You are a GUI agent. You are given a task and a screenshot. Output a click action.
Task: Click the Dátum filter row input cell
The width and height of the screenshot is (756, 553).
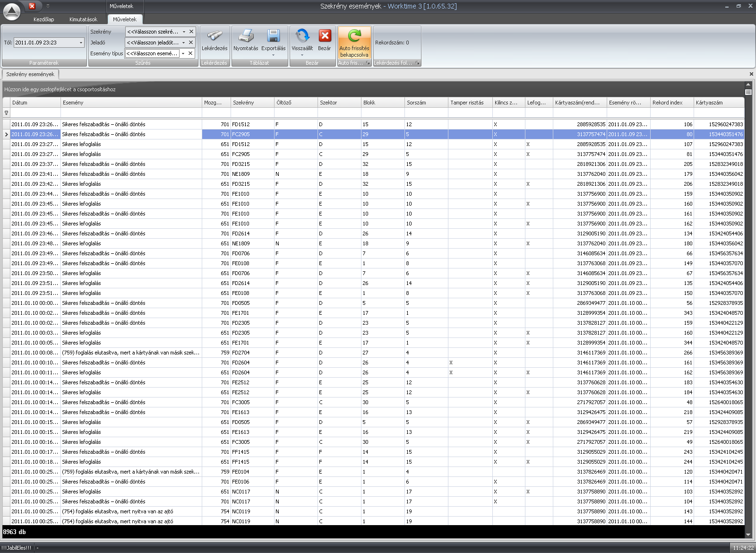[35, 112]
